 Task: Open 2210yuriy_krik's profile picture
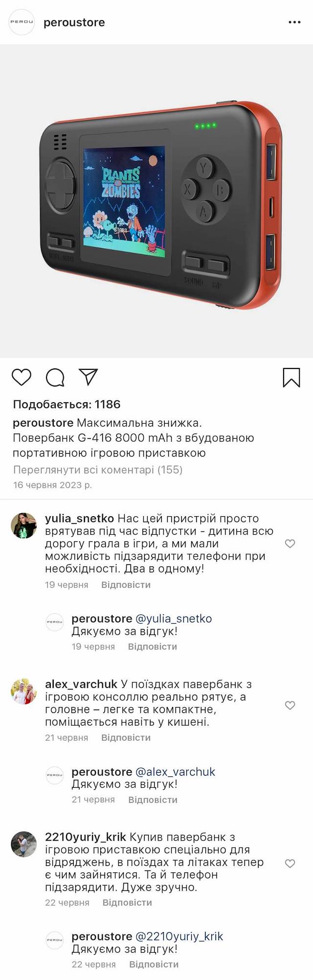click(24, 844)
